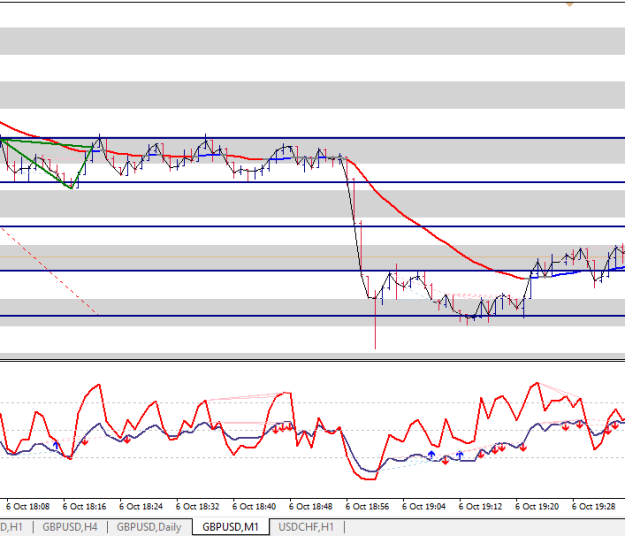Click the 6 Oct 19:20 time label
Viewport: 625px width, 536px height.
tap(537, 507)
